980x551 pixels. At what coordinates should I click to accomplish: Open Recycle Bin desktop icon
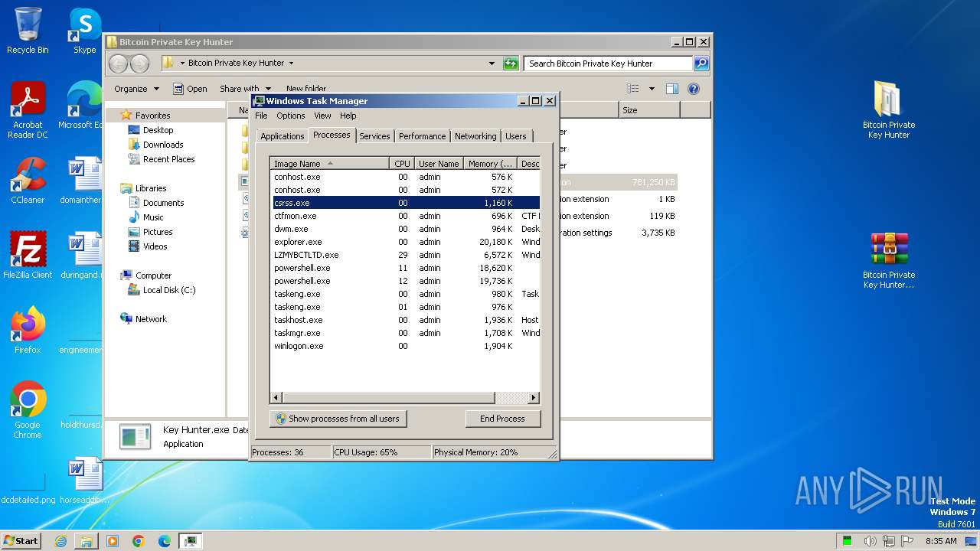pyautogui.click(x=28, y=31)
